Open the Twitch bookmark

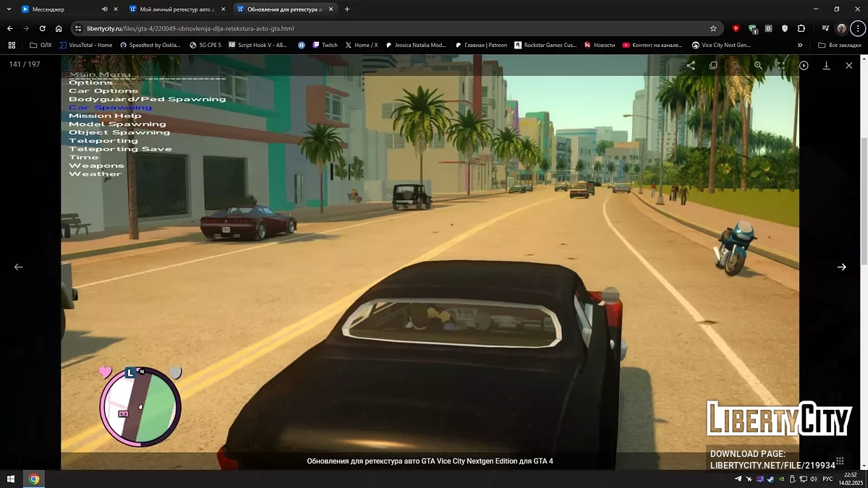325,45
